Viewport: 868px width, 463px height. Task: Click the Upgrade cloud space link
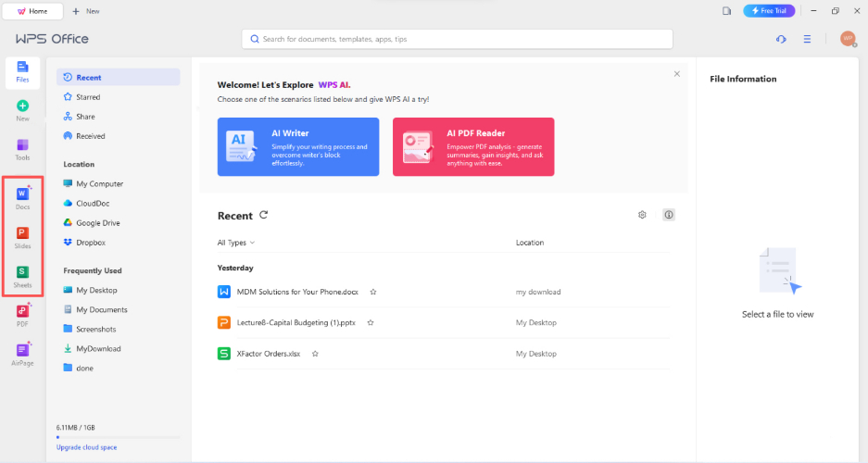click(x=86, y=447)
